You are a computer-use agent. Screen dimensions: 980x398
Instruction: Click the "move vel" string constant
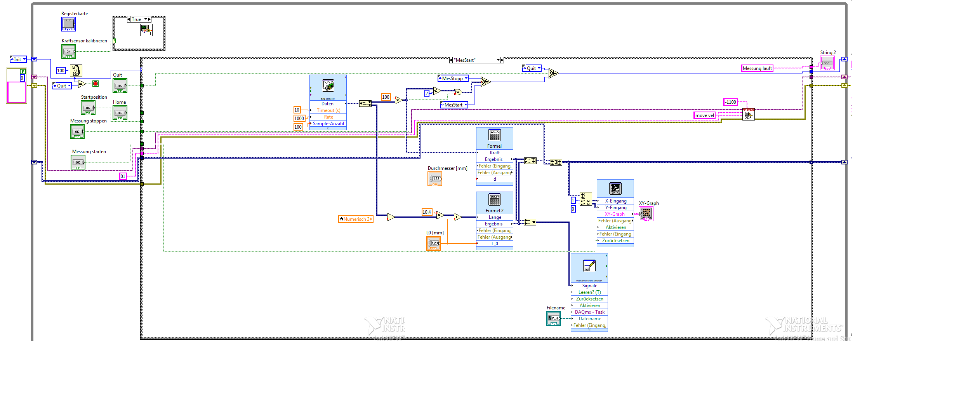coord(705,115)
